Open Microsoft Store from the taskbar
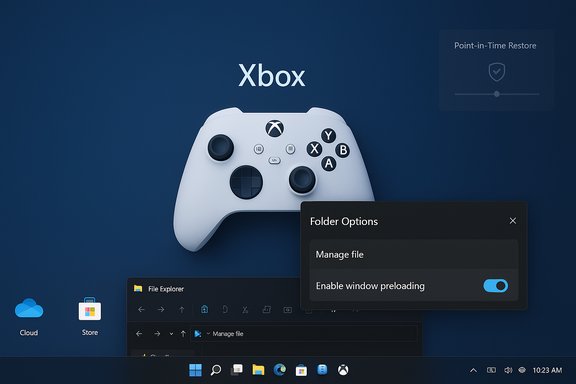576x384 pixels. tap(301, 370)
